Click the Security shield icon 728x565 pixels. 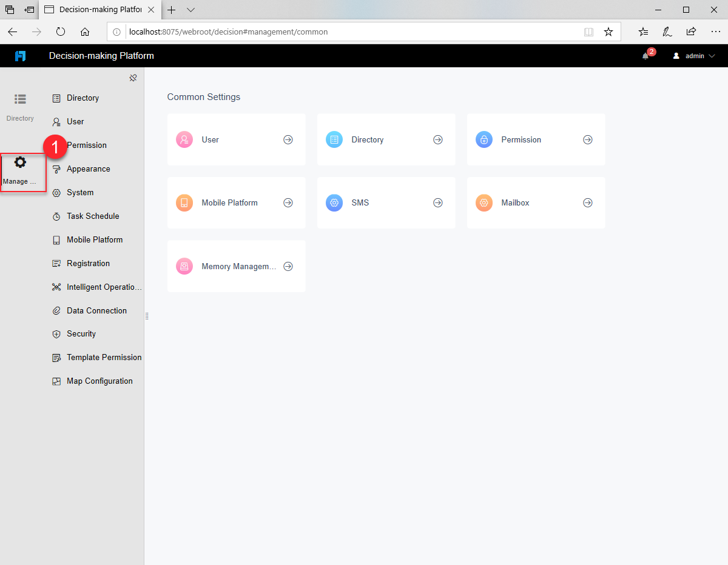point(56,333)
